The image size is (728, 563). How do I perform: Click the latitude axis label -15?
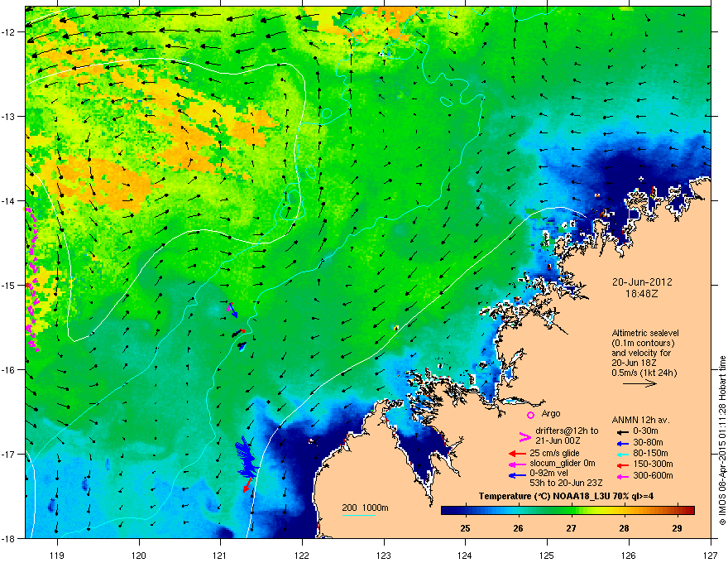pos(9,285)
